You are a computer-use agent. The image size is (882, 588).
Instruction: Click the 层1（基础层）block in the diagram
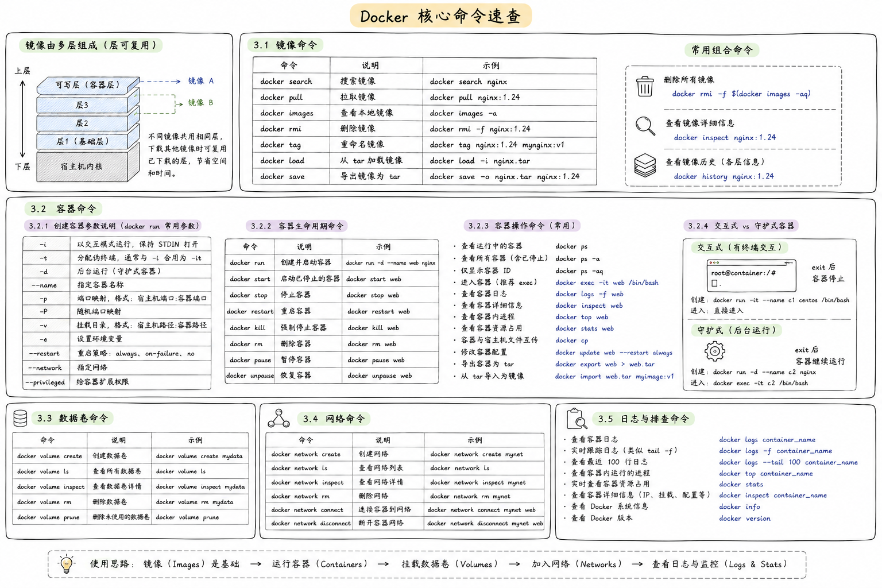click(88, 141)
